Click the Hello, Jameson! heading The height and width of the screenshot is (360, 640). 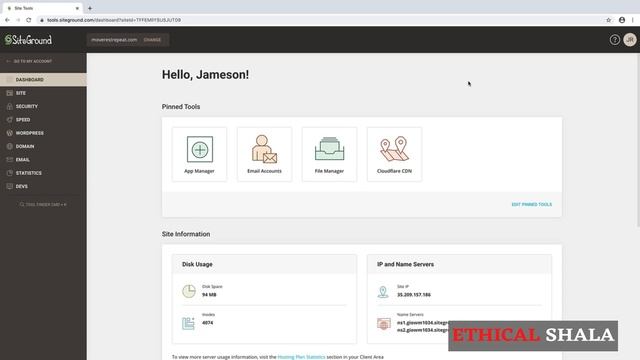[205, 75]
